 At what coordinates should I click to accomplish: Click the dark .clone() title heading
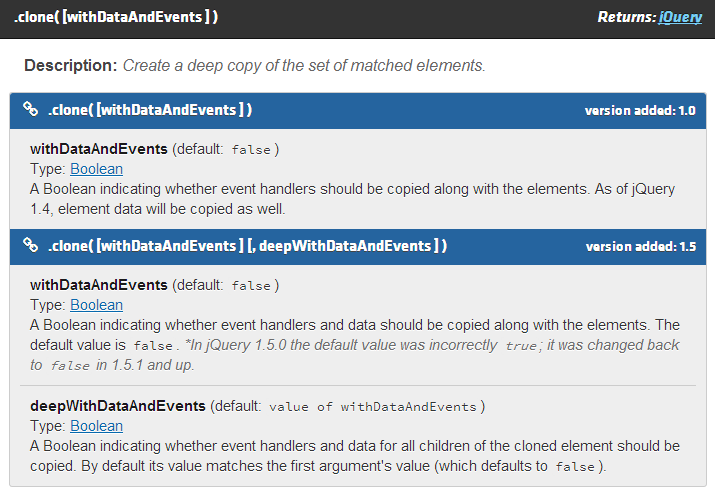click(x=116, y=17)
